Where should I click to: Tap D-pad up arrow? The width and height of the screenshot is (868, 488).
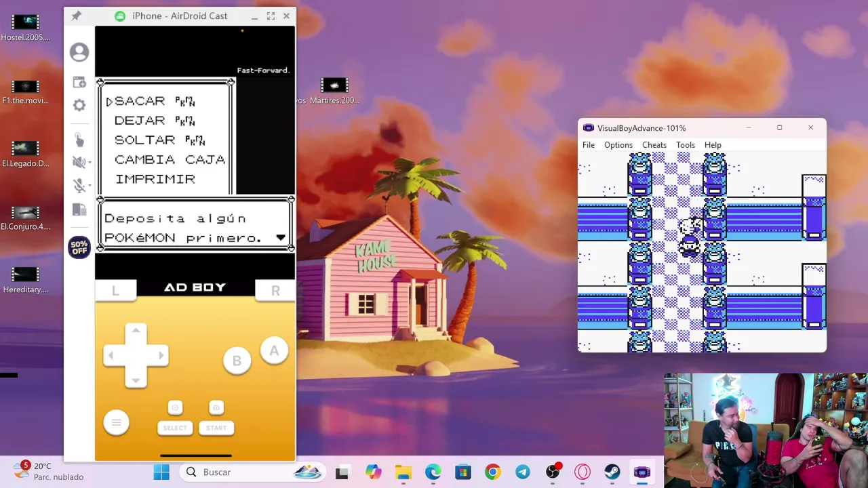pos(136,331)
